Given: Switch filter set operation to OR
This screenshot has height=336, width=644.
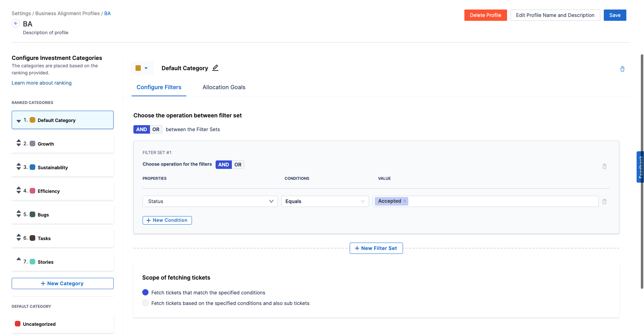Looking at the screenshot, I should pos(156,129).
